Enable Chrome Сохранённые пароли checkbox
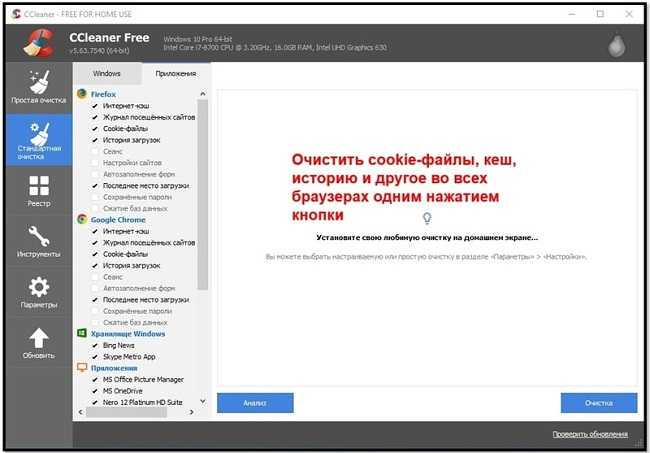This screenshot has height=453, width=650. click(x=95, y=311)
